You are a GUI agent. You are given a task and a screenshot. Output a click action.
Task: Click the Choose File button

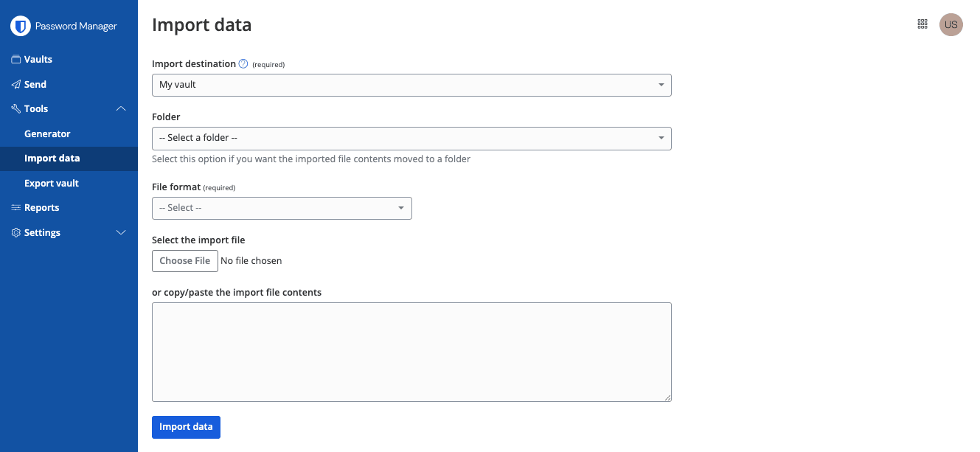[x=184, y=260]
